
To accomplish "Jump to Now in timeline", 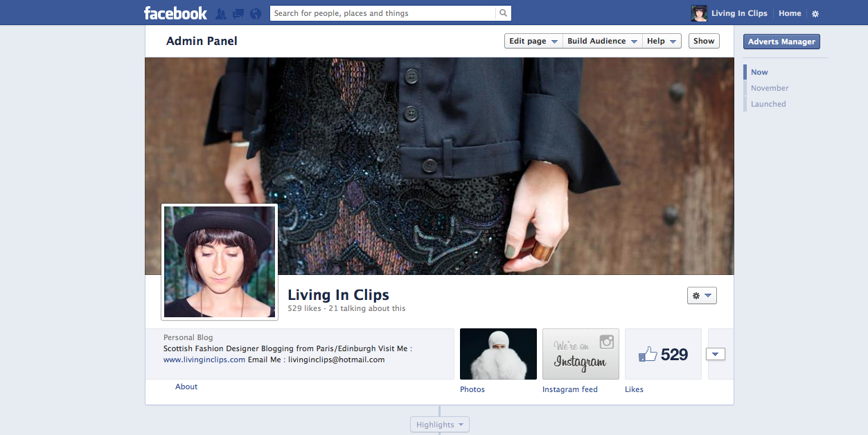I will pyautogui.click(x=759, y=72).
